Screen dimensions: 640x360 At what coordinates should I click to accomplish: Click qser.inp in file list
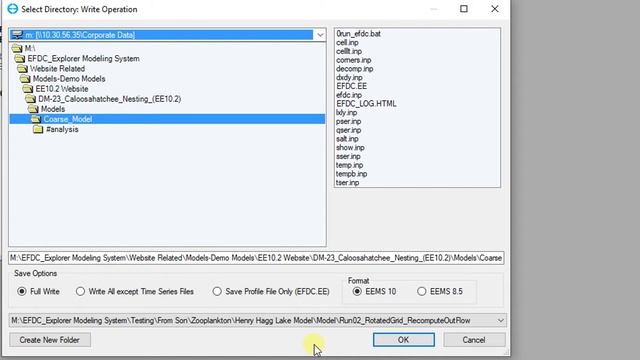pos(349,130)
